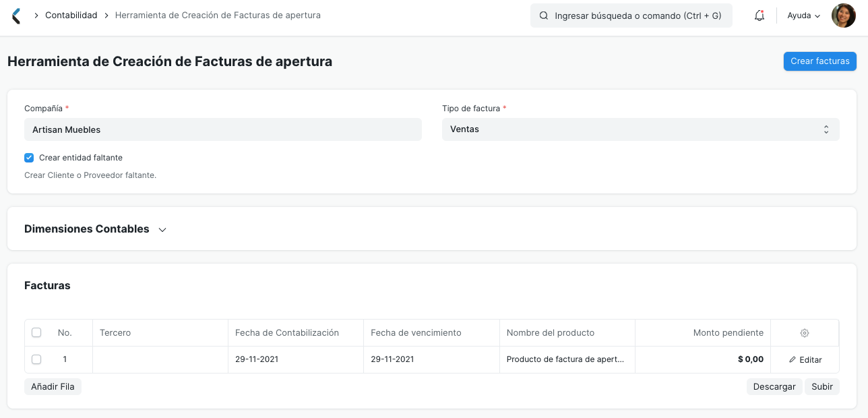Open the Tipo de factura dropdown
Image resolution: width=868 pixels, height=418 pixels.
pos(640,129)
